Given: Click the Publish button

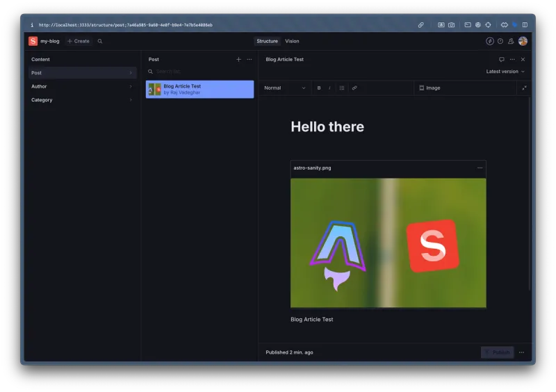Looking at the screenshot, I should [497, 352].
